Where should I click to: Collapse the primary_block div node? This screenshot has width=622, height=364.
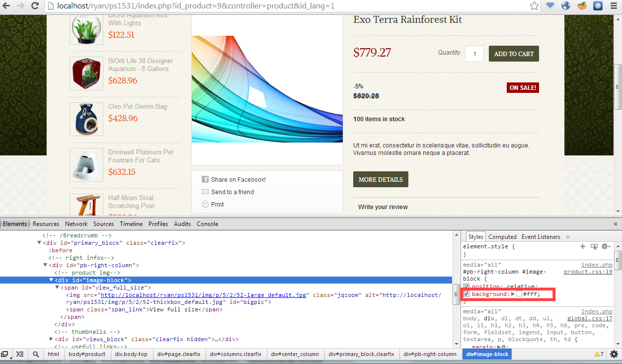coord(39,243)
